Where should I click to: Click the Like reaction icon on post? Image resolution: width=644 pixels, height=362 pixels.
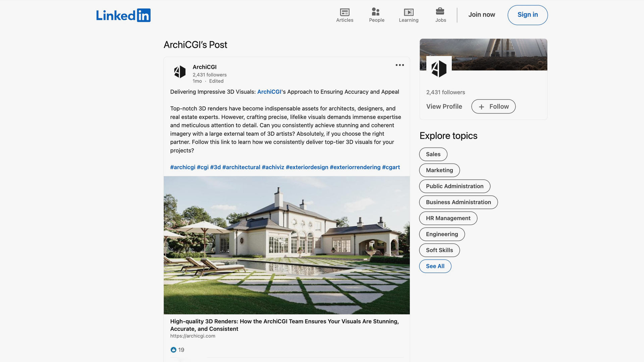[173, 350]
